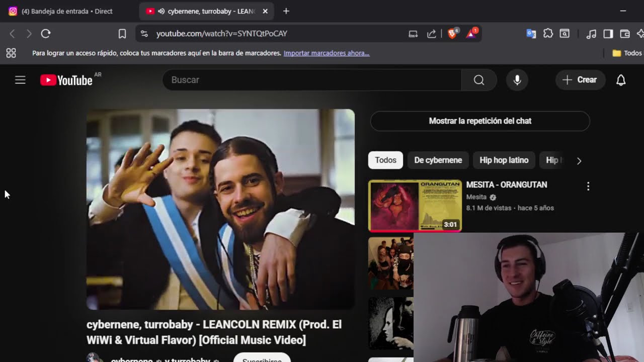Open the Todos bookmarks folder
Image resolution: width=644 pixels, height=362 pixels.
tap(627, 53)
